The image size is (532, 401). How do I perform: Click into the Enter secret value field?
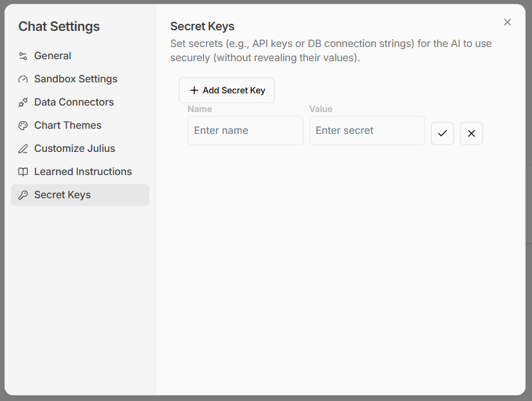click(367, 131)
